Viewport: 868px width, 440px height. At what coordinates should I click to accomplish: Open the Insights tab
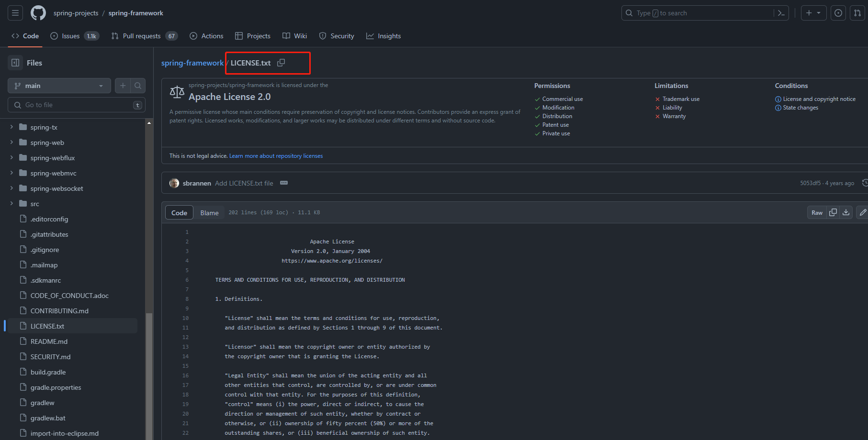coord(383,36)
